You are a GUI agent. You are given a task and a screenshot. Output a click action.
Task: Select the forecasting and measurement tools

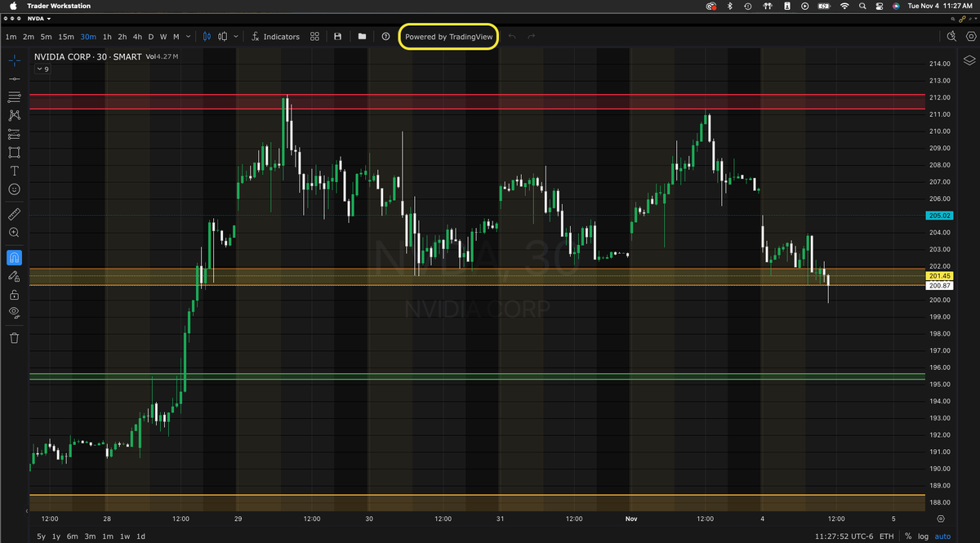(x=14, y=134)
